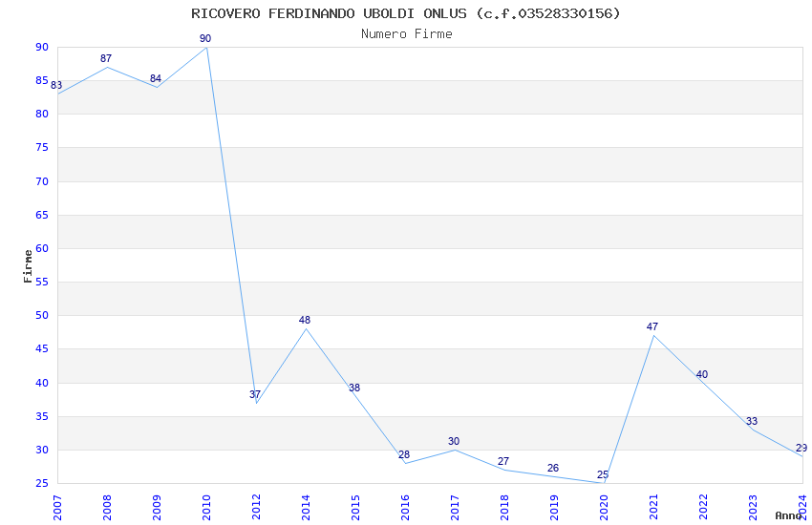Viewport: 812px width, 525px height.
Task: Click the data label 83 for 2007
Action: click(56, 85)
